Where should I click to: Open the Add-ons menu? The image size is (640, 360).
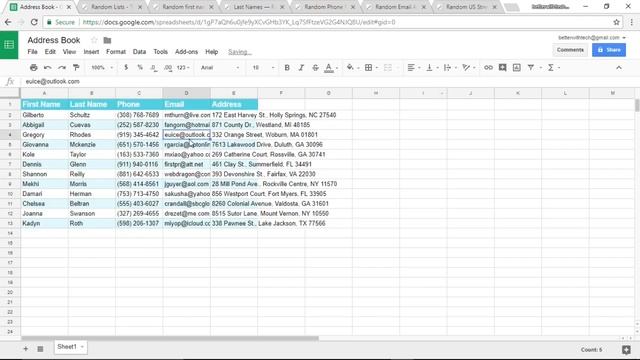[187, 52]
